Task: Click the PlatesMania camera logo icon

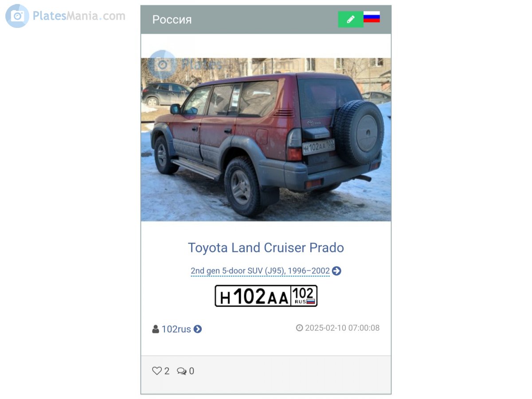Action: 17,16
